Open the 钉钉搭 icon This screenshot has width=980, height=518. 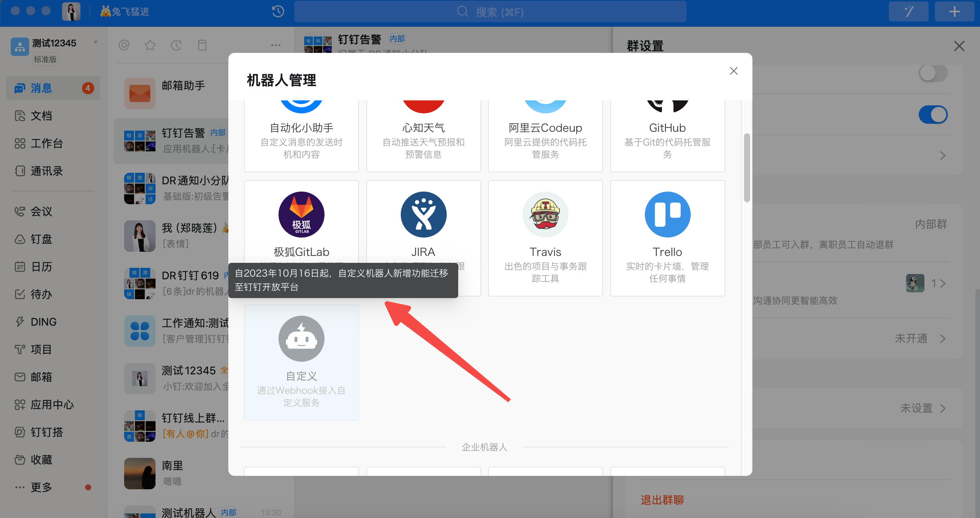[20, 432]
